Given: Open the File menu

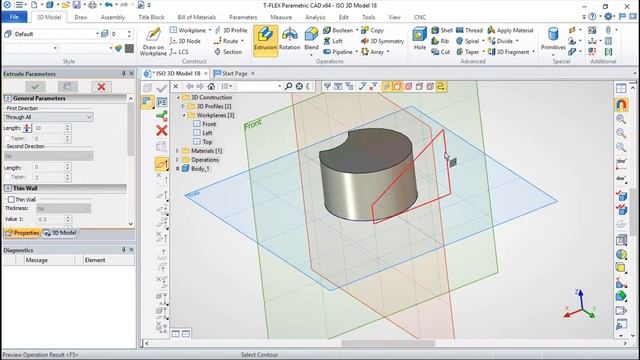Looking at the screenshot, I should (x=14, y=17).
